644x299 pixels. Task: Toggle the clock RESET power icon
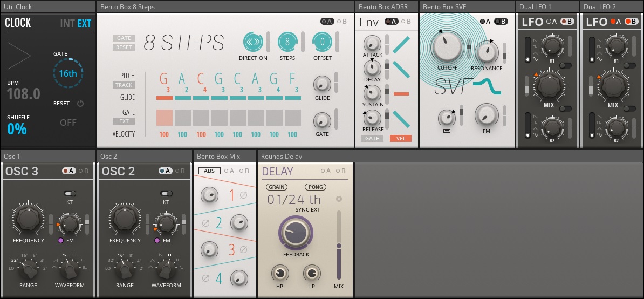(80, 104)
